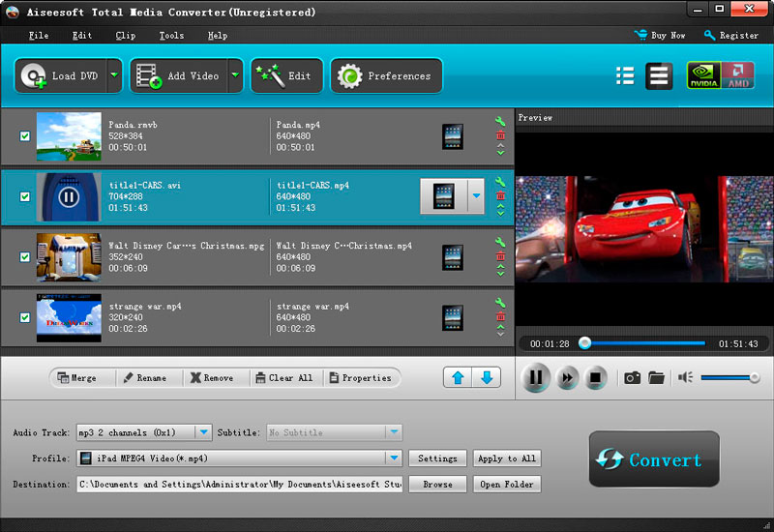Click the Apply to All button
Viewport: 774px width, 532px height.
pyautogui.click(x=507, y=458)
